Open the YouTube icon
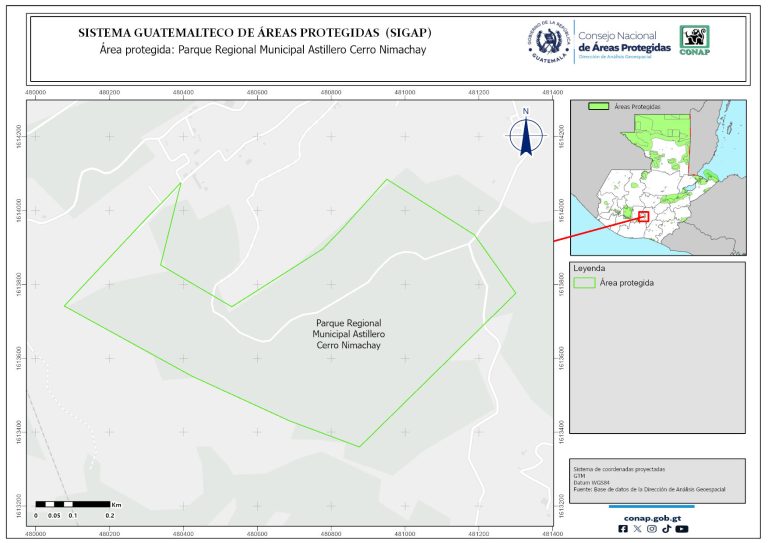Image resolution: width=768 pixels, height=543 pixels. (681, 529)
